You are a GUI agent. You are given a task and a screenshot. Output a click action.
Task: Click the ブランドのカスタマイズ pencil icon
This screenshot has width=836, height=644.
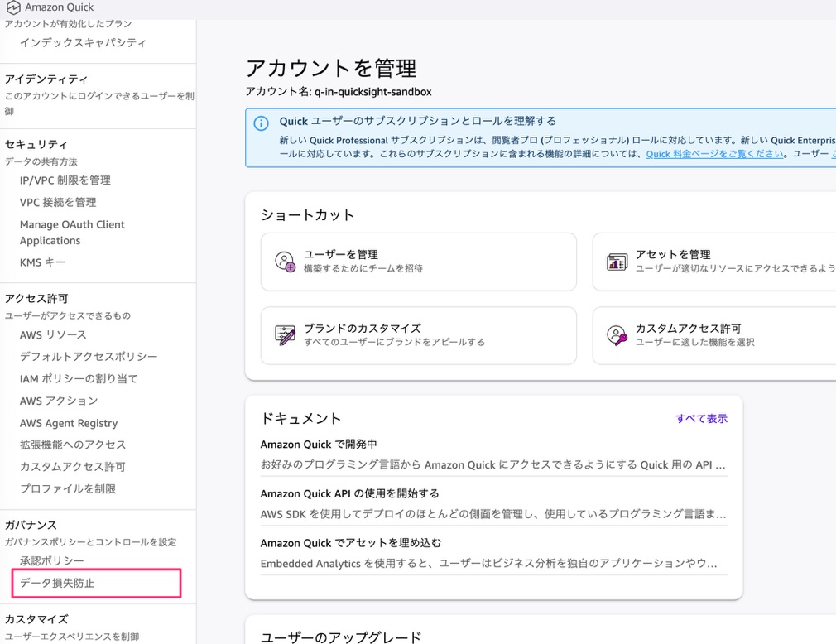(285, 335)
